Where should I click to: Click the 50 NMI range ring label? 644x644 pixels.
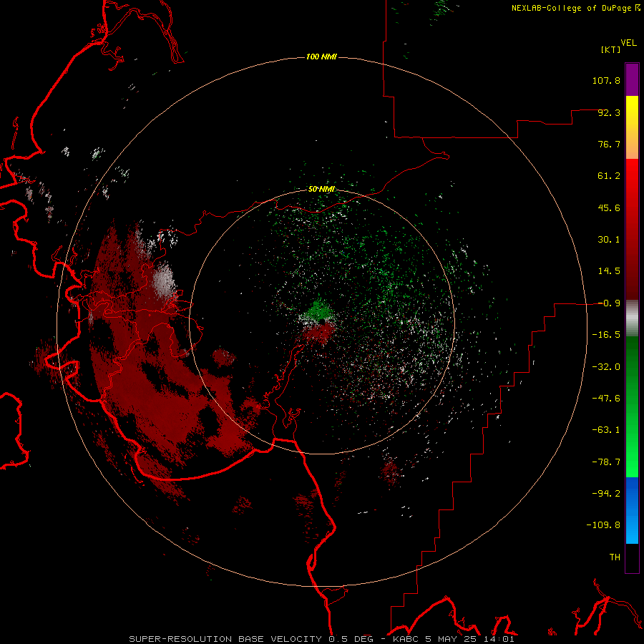click(321, 189)
